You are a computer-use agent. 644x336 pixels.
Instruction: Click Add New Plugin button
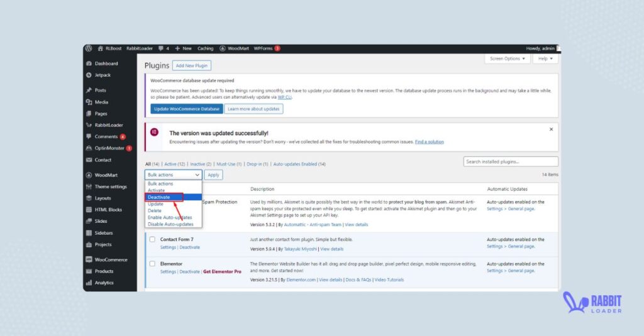click(x=192, y=66)
